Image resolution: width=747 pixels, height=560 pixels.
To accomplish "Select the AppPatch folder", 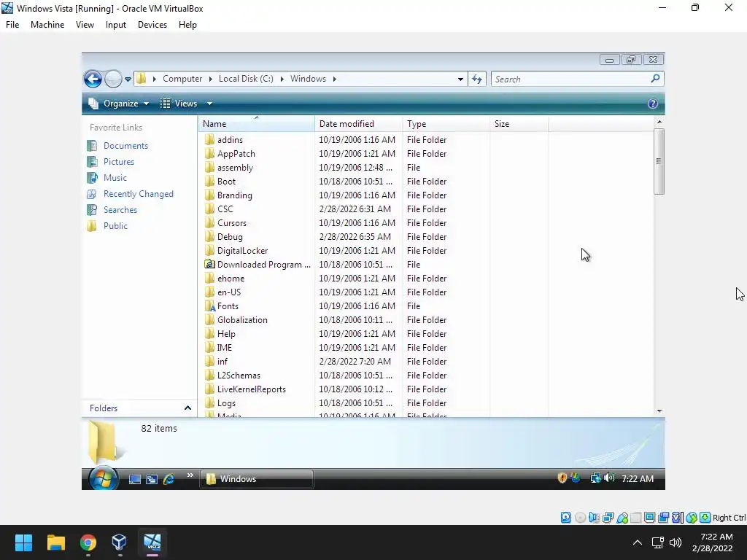I will pos(236,154).
